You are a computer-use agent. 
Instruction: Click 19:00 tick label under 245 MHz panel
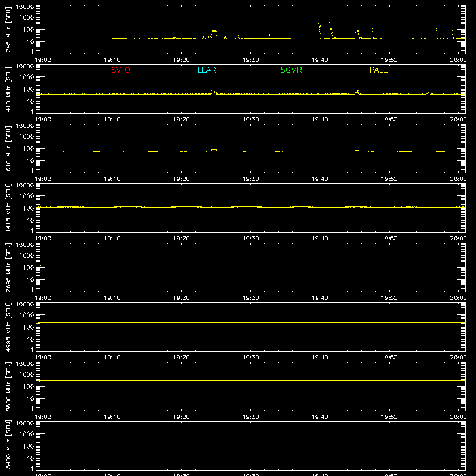[43, 60]
